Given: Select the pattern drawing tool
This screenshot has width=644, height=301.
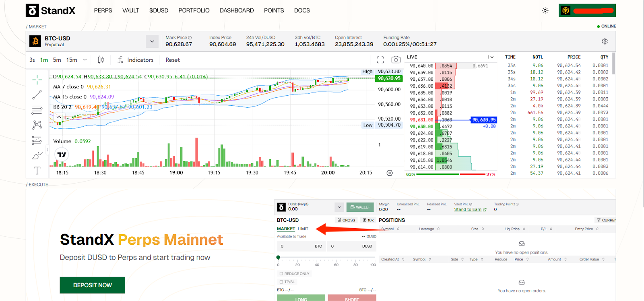Looking at the screenshot, I should click(x=37, y=125).
